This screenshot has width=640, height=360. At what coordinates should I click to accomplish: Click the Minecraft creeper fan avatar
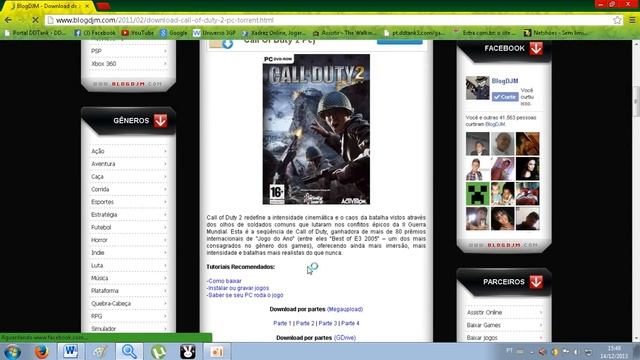(478, 193)
